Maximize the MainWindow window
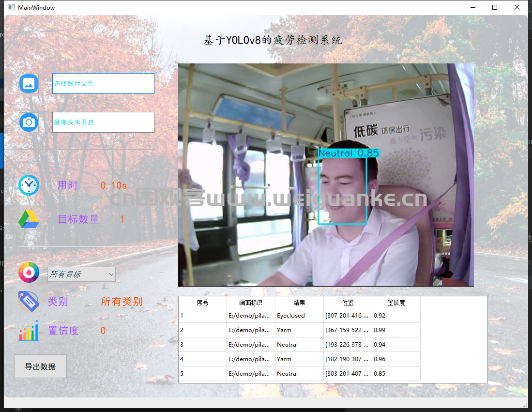532x412 pixels. tap(494, 7)
